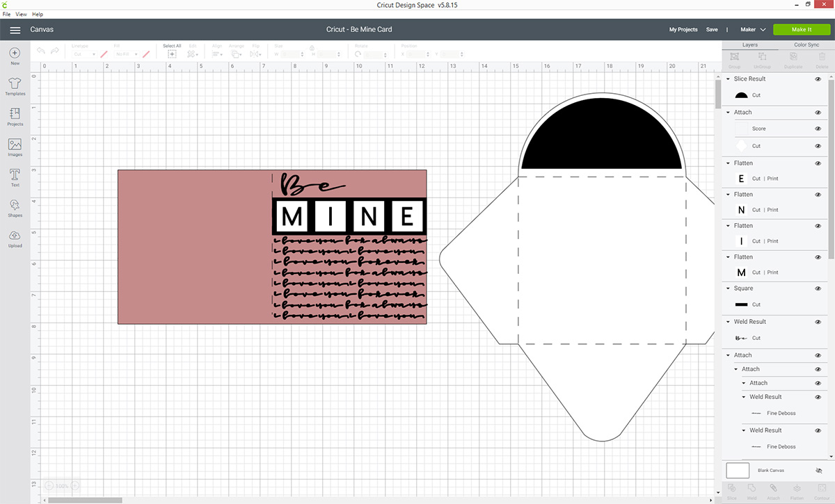The image size is (835, 504).
Task: Click My Projects in the top bar
Action: [x=683, y=30]
